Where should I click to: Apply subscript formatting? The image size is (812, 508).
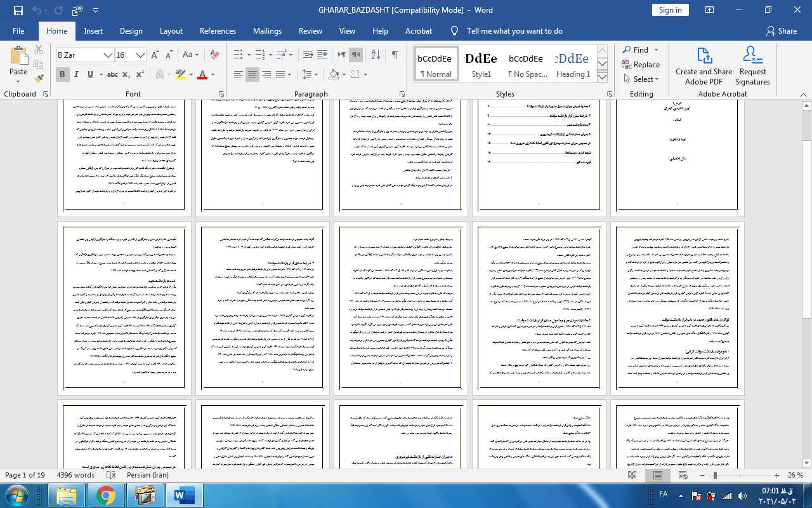tap(126, 74)
